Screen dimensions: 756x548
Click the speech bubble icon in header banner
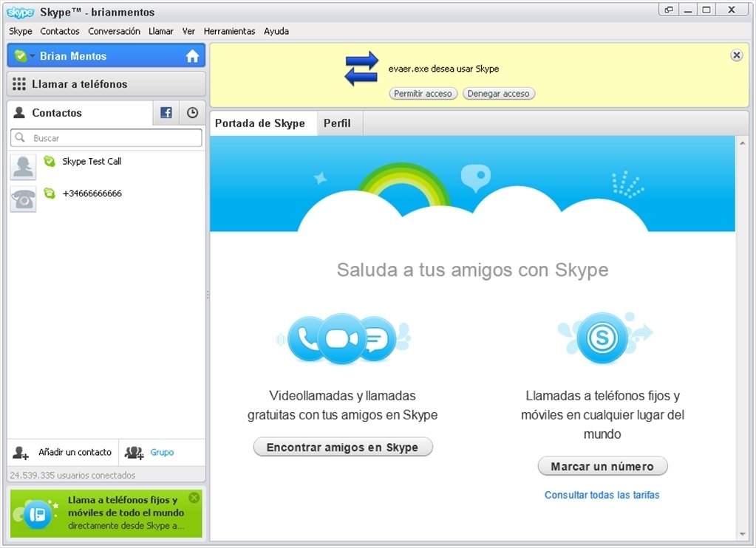[x=476, y=178]
